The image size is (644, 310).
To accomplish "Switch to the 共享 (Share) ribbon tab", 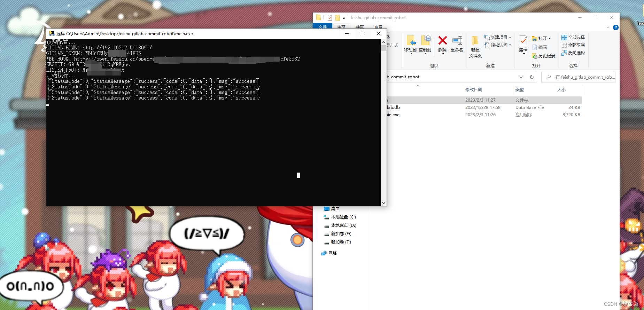I will 360,27.
